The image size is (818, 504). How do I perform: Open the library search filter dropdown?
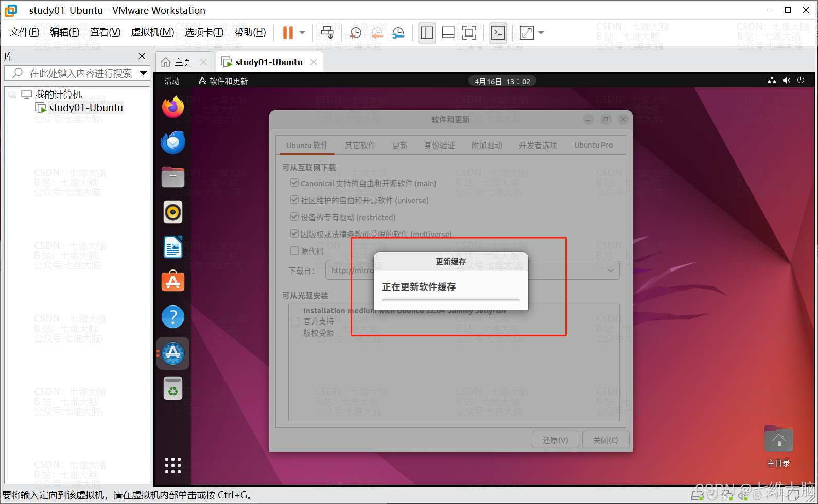pyautogui.click(x=144, y=73)
